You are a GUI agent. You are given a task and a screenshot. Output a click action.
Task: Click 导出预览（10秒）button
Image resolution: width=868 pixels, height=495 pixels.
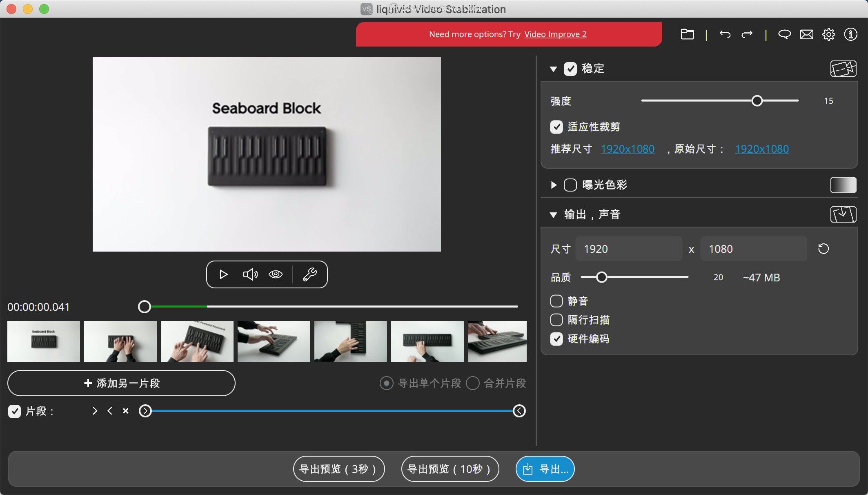tap(450, 469)
